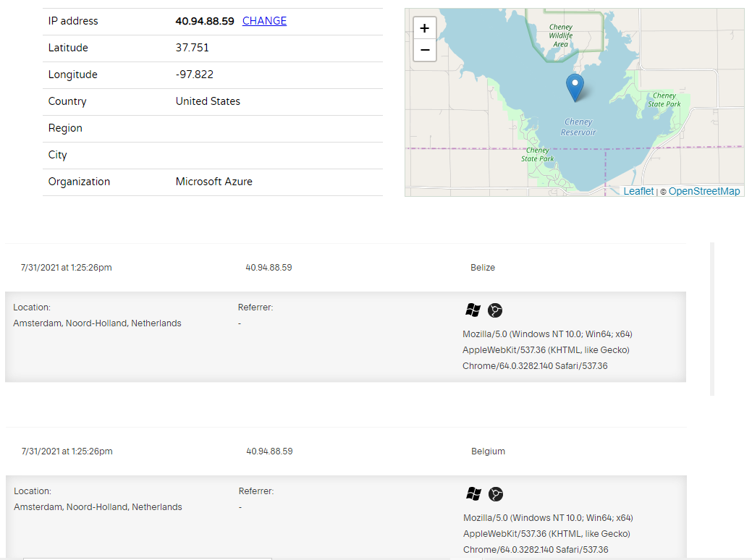Click the Amsterdam location under the Belgium entry
Screen dimensions: 752x560
pyautogui.click(x=98, y=506)
